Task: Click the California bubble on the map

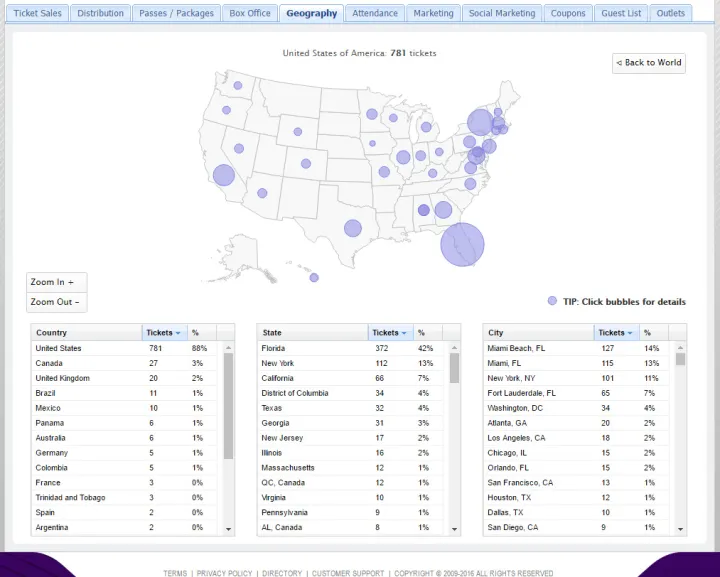Action: pos(224,175)
